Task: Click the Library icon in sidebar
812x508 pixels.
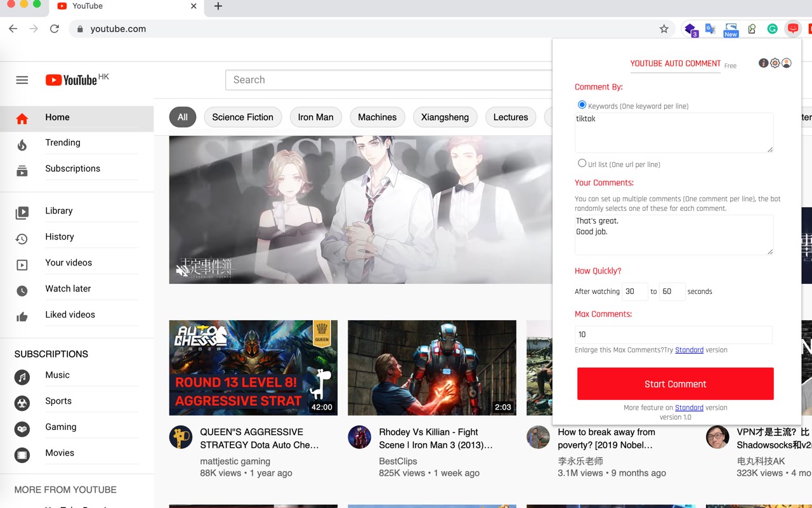Action: pyautogui.click(x=22, y=213)
